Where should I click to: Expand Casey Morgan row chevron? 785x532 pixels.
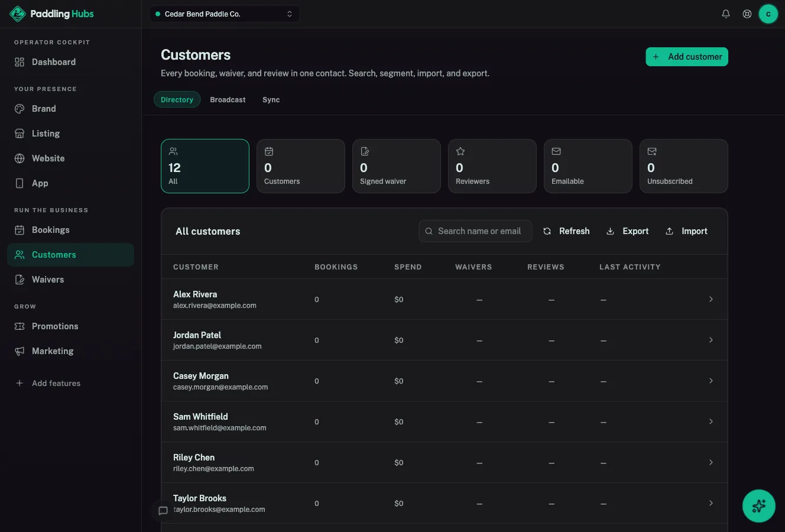tap(711, 381)
